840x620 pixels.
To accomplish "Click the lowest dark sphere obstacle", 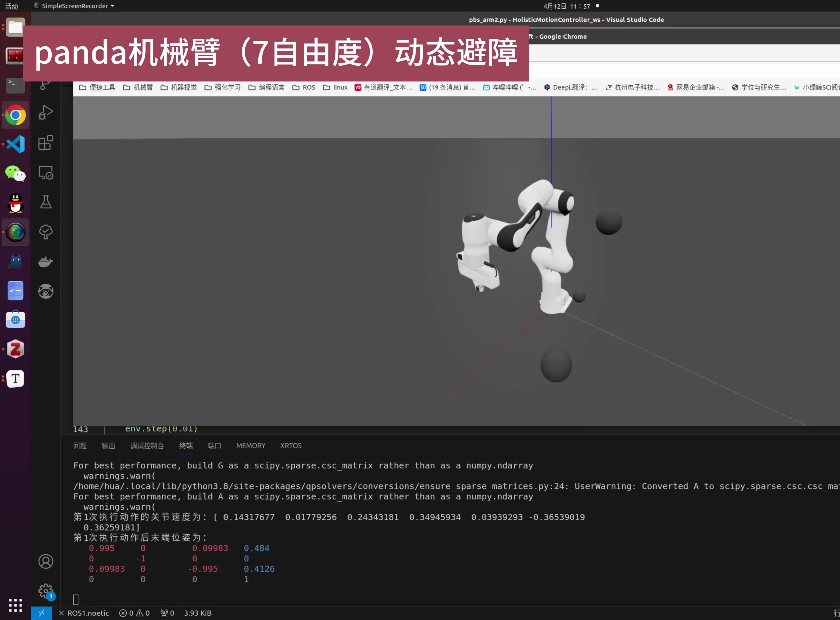I will [556, 365].
